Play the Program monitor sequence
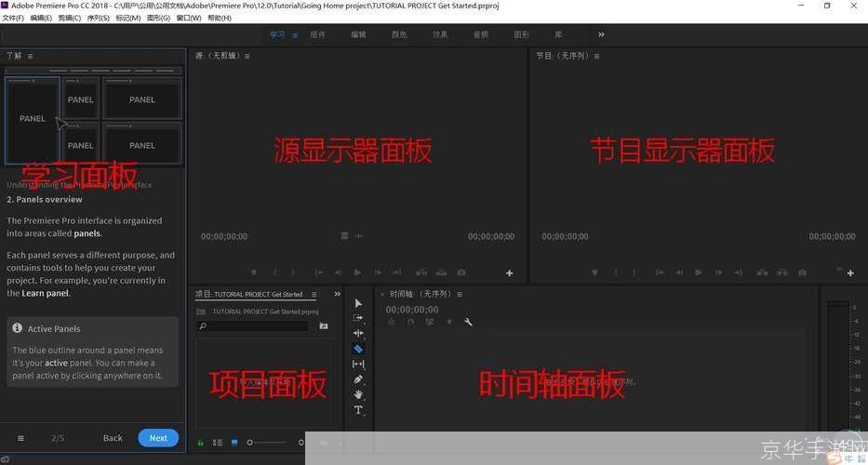Viewport: 868px width, 465px height. click(x=699, y=272)
